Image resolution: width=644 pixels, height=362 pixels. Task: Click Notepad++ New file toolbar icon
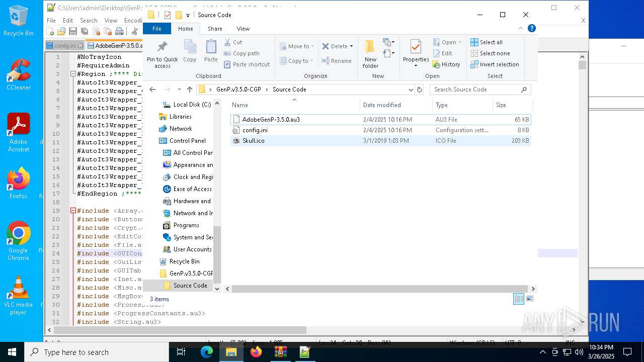click(50, 32)
